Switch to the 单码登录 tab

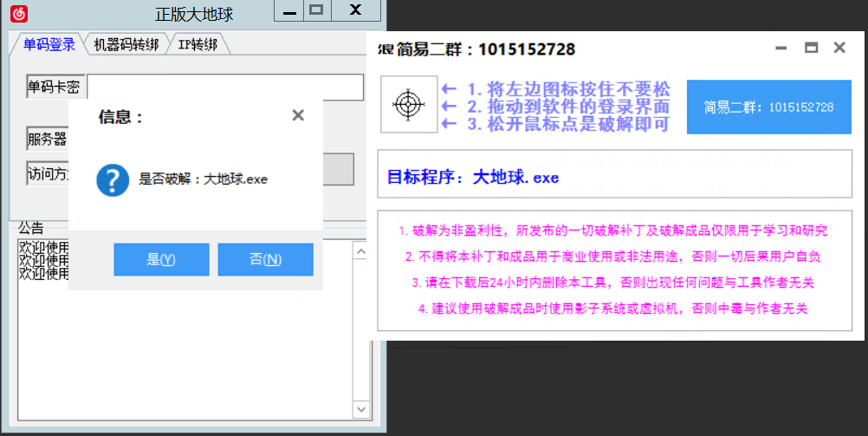tap(47, 44)
